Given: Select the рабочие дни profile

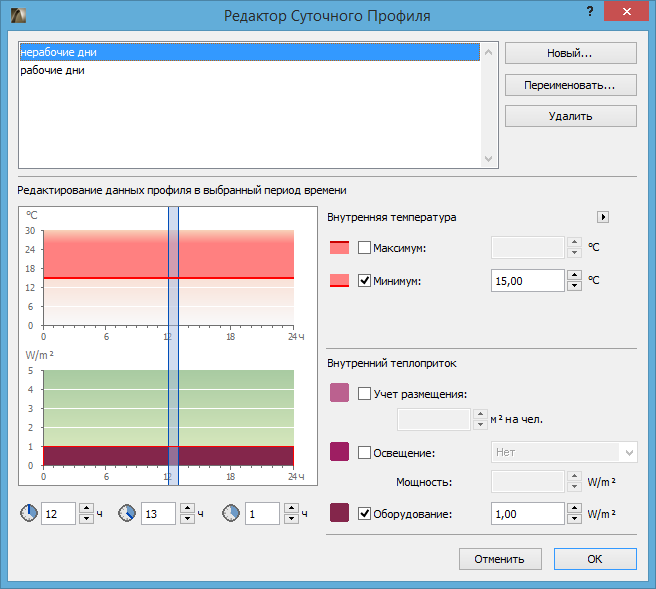Looking at the screenshot, I should tap(250, 70).
